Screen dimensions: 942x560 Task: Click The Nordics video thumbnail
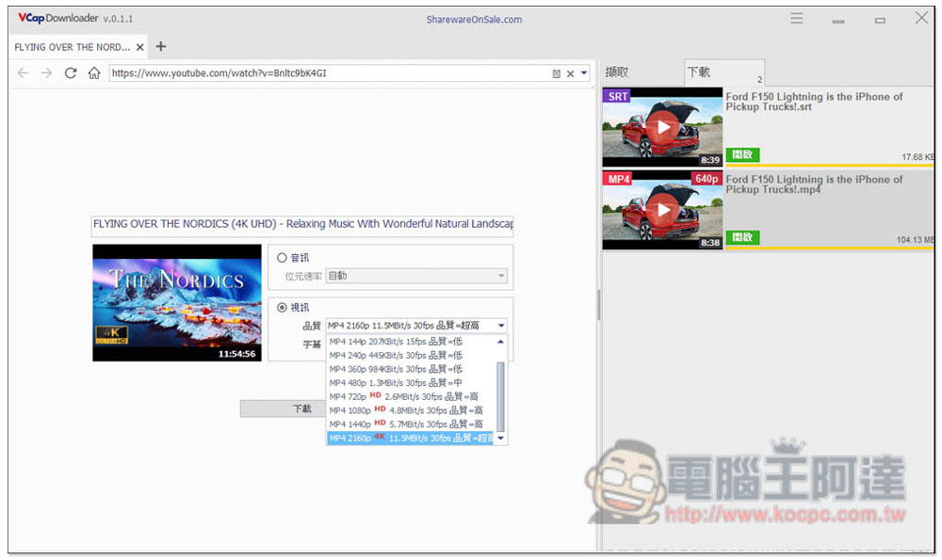[x=177, y=302]
